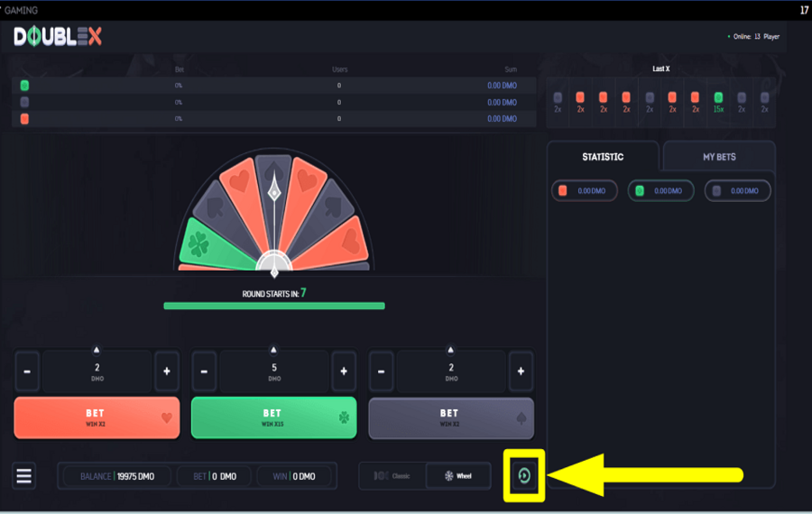The image size is (812, 514).
Task: Increase the red bet amount with plus
Action: [x=166, y=372]
